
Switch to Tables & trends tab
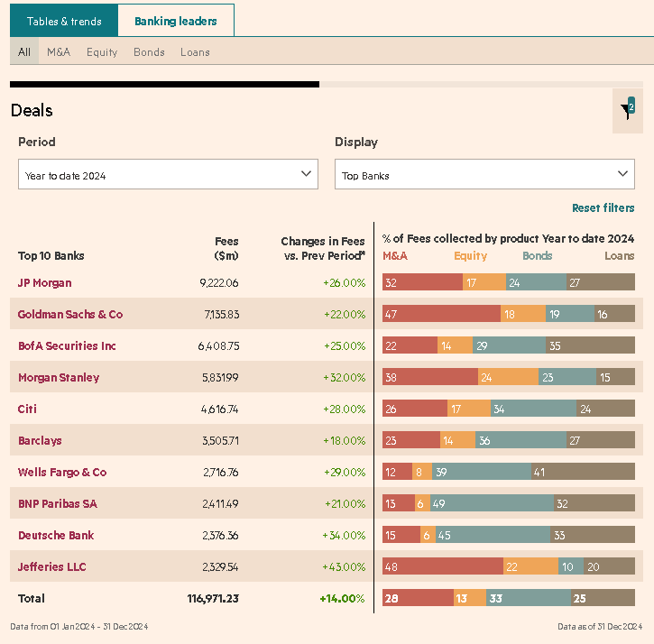tap(64, 21)
